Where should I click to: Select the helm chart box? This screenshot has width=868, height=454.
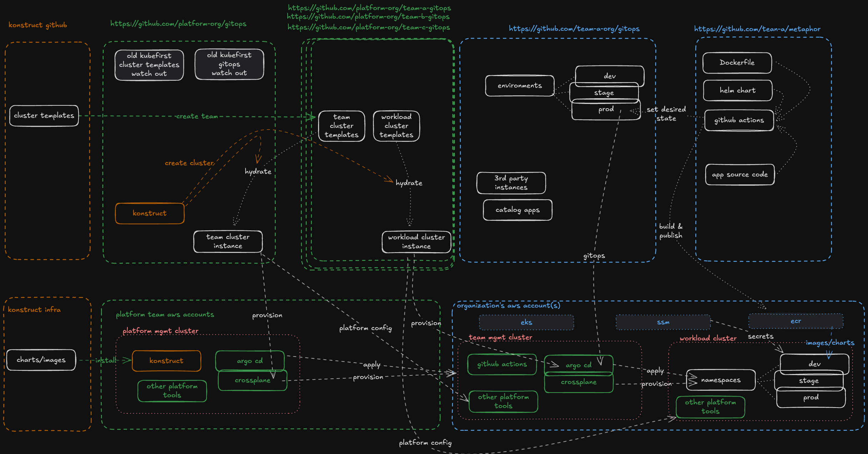[x=737, y=91]
